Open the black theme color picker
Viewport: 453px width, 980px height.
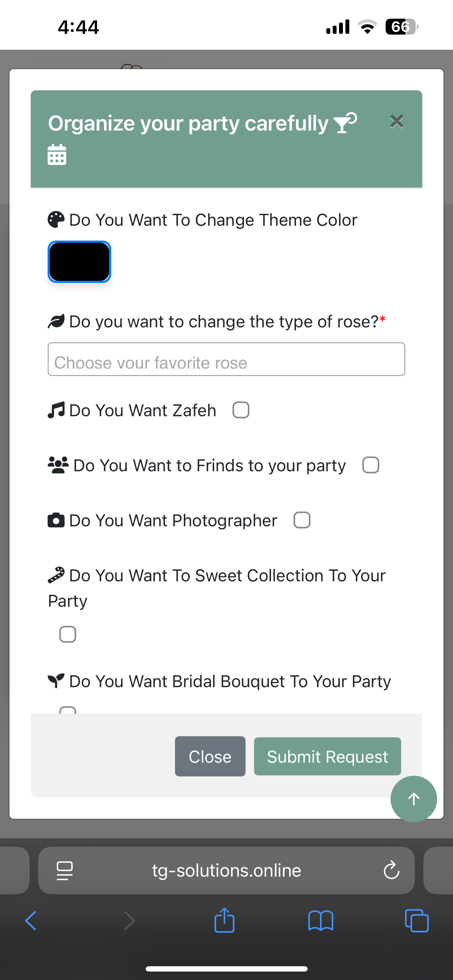point(79,262)
